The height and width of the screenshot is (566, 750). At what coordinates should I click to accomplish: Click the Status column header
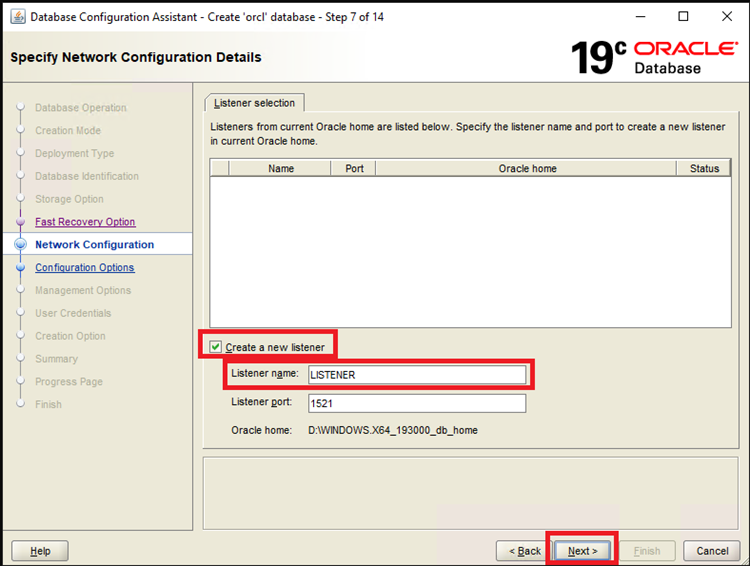(704, 168)
